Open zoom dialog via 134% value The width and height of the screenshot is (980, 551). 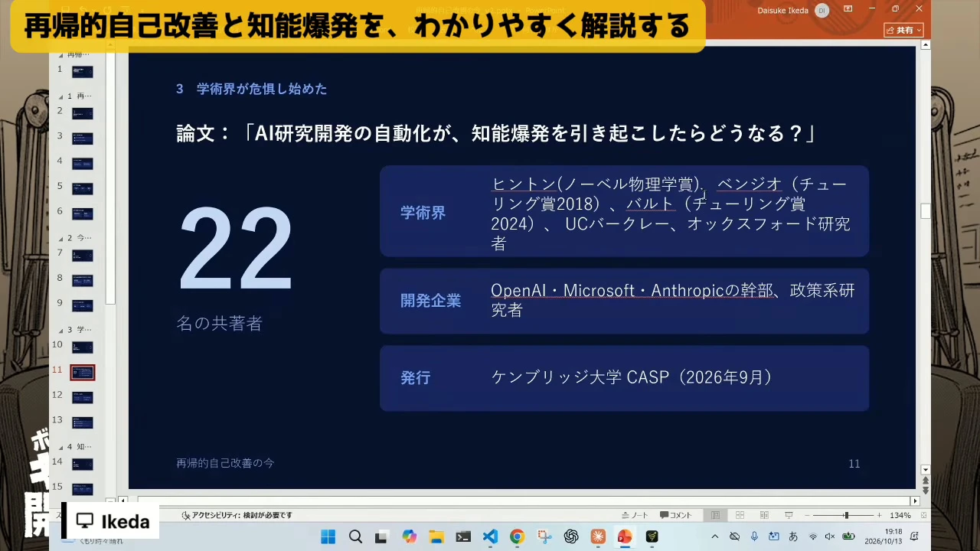pos(900,515)
